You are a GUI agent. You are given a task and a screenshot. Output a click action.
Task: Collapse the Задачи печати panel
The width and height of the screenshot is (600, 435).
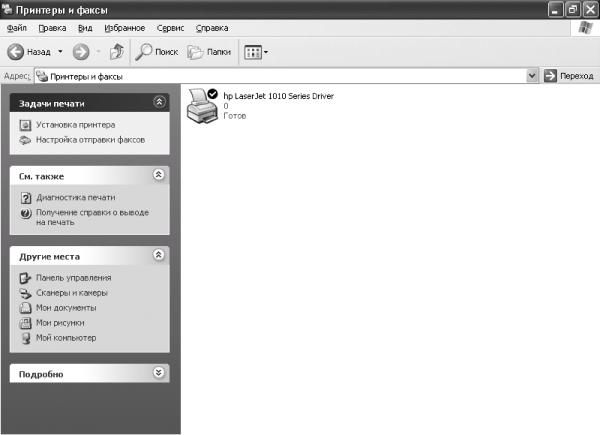158,102
